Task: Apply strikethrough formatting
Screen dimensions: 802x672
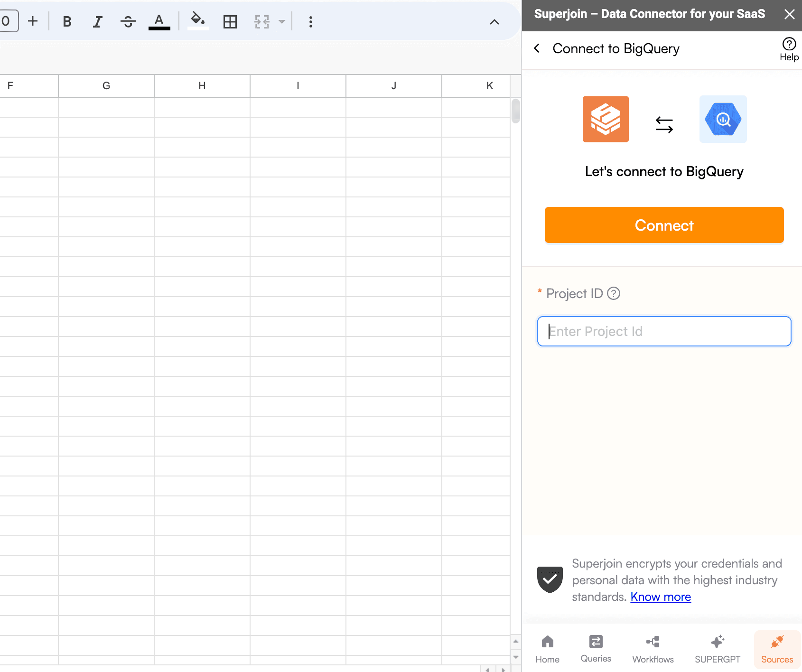Action: [128, 21]
